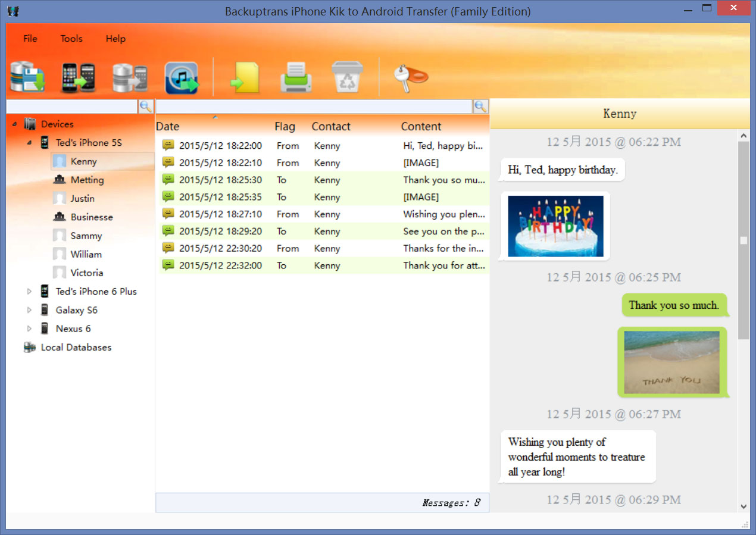Click the recycle bin delete toolbar icon
Image resolution: width=756 pixels, height=535 pixels.
347,78
